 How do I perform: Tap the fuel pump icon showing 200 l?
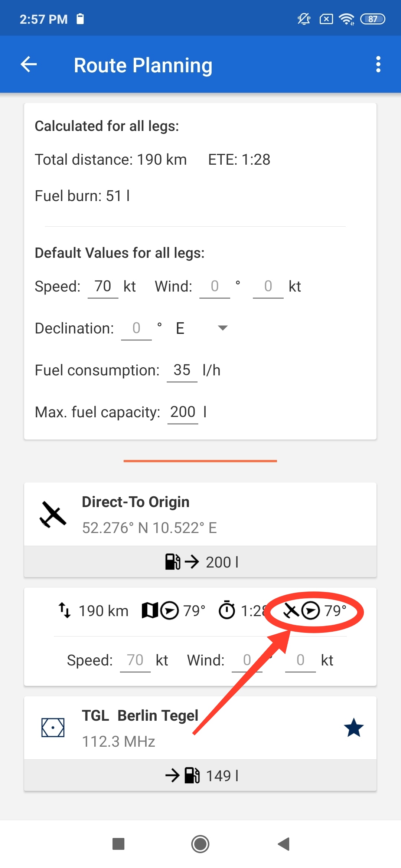(173, 562)
